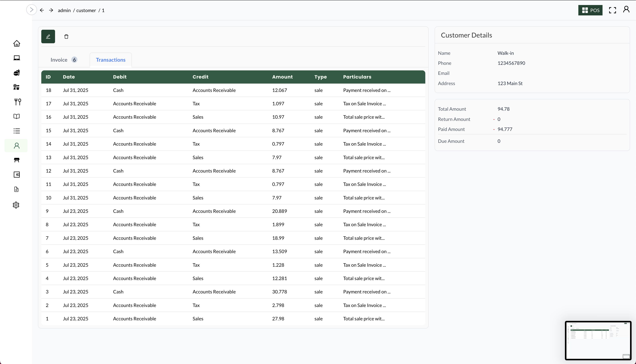Open the table icon in sidebar

tap(17, 160)
